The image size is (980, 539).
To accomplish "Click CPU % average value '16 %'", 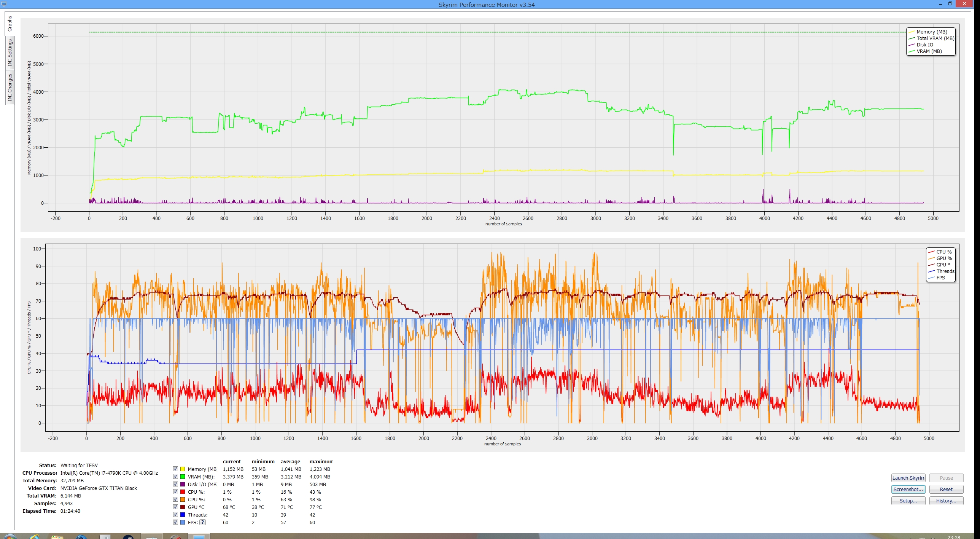I will coord(286,492).
